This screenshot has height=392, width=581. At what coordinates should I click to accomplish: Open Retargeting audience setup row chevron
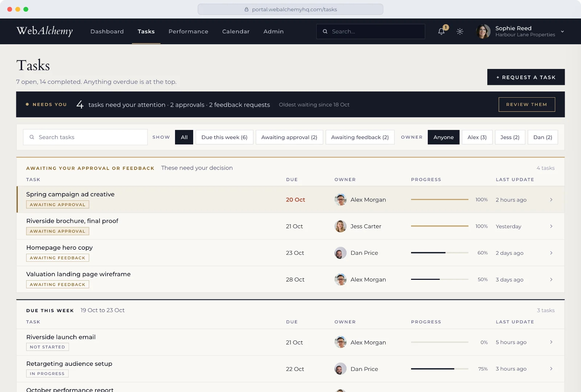coord(551,369)
